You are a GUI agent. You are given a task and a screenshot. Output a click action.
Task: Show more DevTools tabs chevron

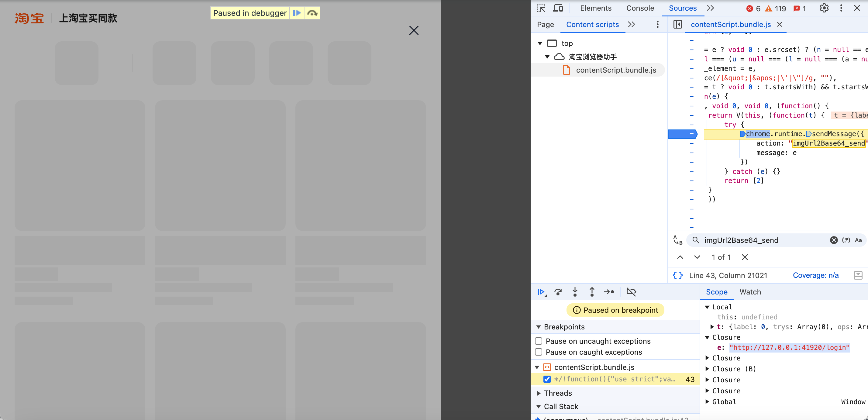[x=710, y=8]
